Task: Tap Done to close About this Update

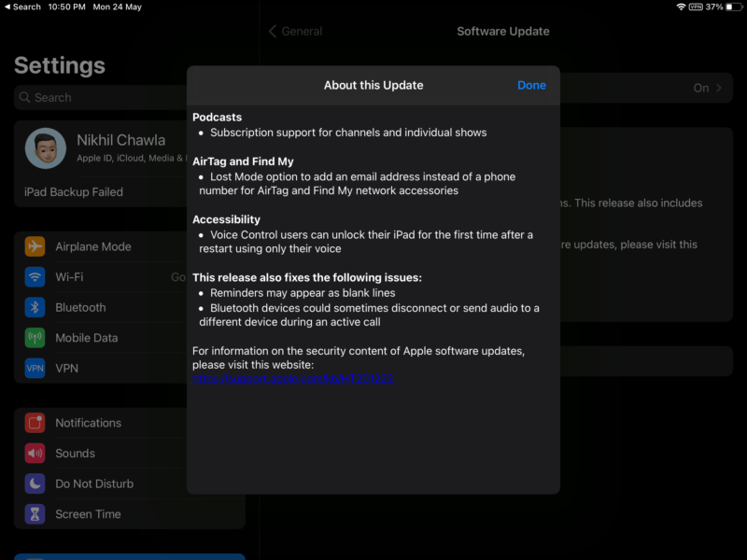Action: [x=531, y=85]
